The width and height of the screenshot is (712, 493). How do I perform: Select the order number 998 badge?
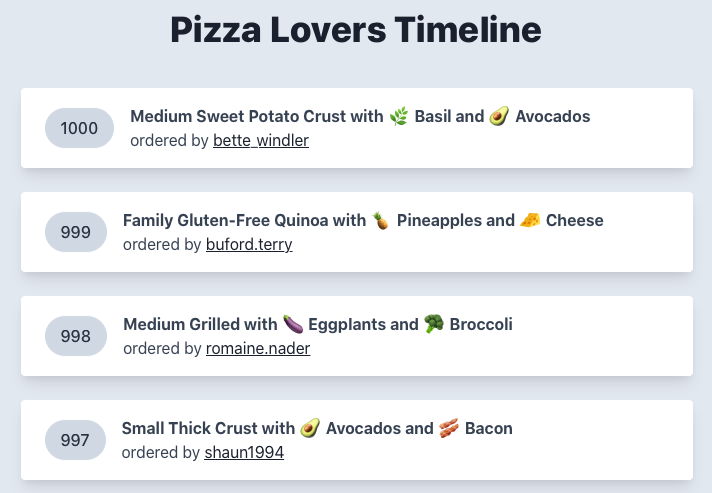[76, 336]
